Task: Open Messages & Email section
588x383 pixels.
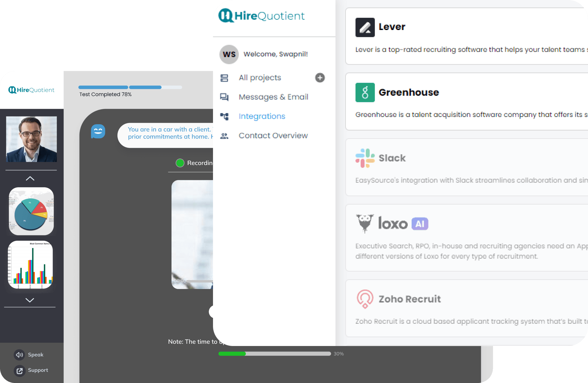Action: click(273, 97)
